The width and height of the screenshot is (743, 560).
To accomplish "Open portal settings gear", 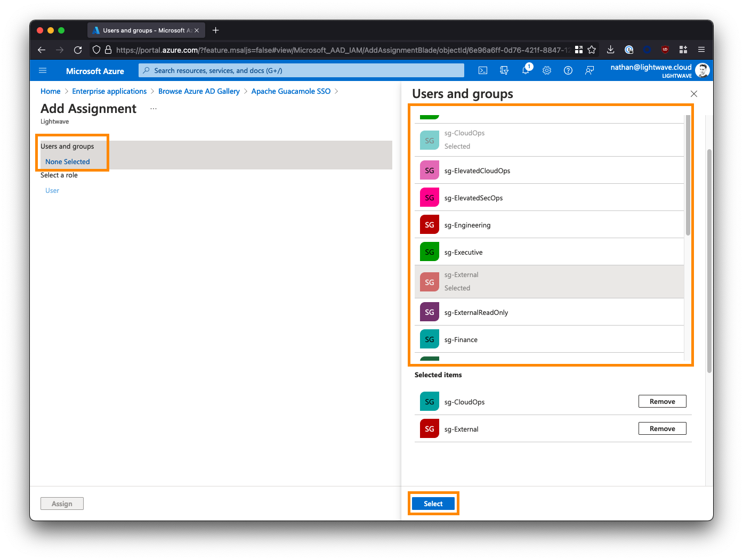I will point(547,70).
